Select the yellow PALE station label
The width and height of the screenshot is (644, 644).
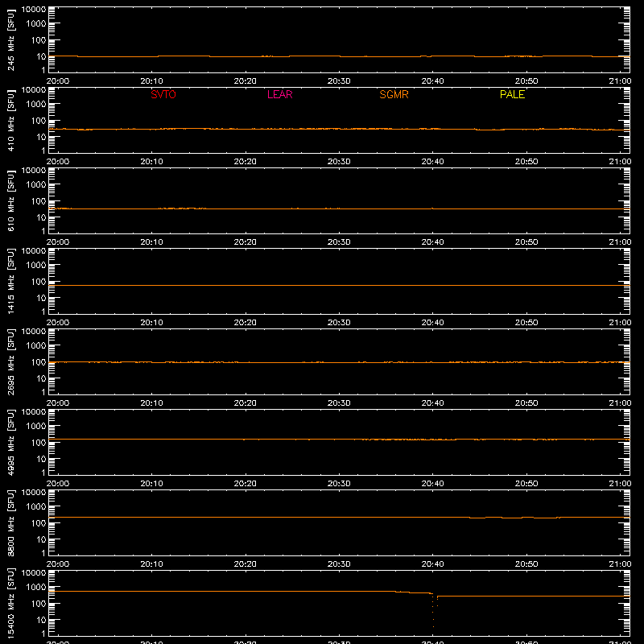[512, 94]
